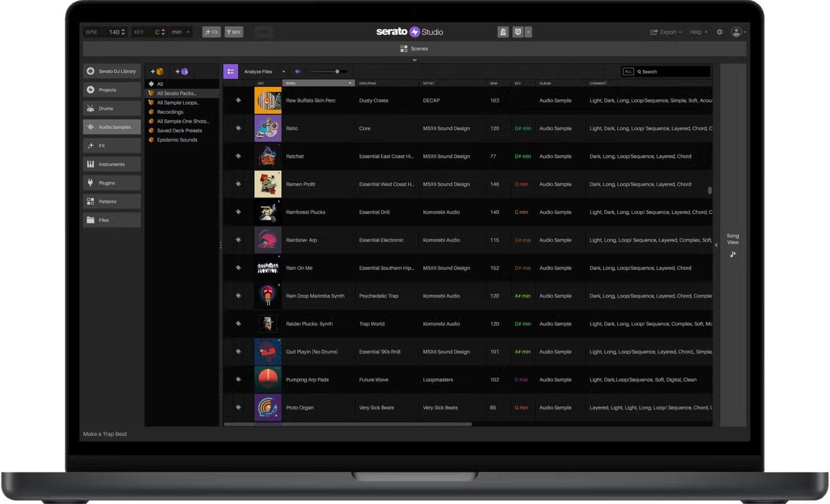The height and width of the screenshot is (504, 830).
Task: Toggle the MIX button in top bar
Action: pyautogui.click(x=233, y=32)
